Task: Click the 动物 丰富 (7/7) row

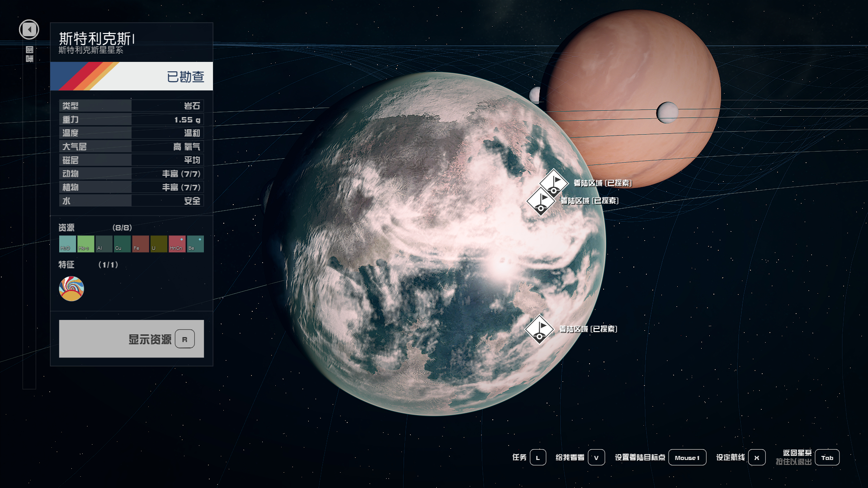Action: point(132,174)
